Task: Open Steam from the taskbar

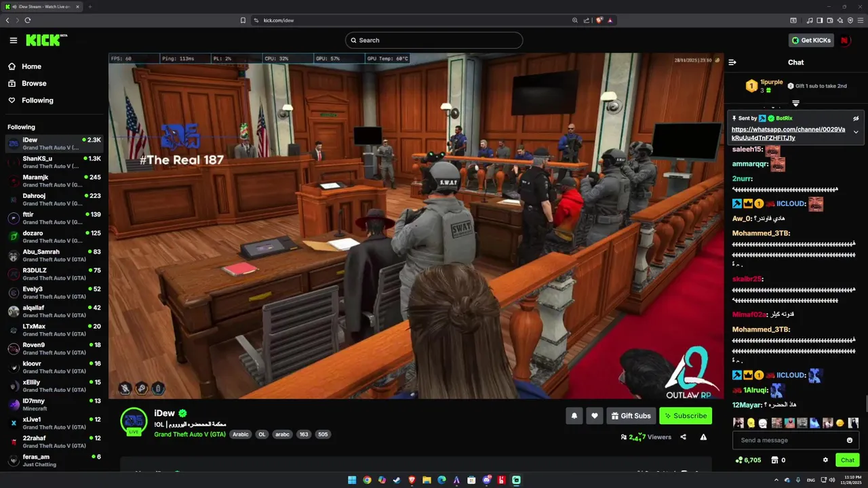Action: pos(397,480)
